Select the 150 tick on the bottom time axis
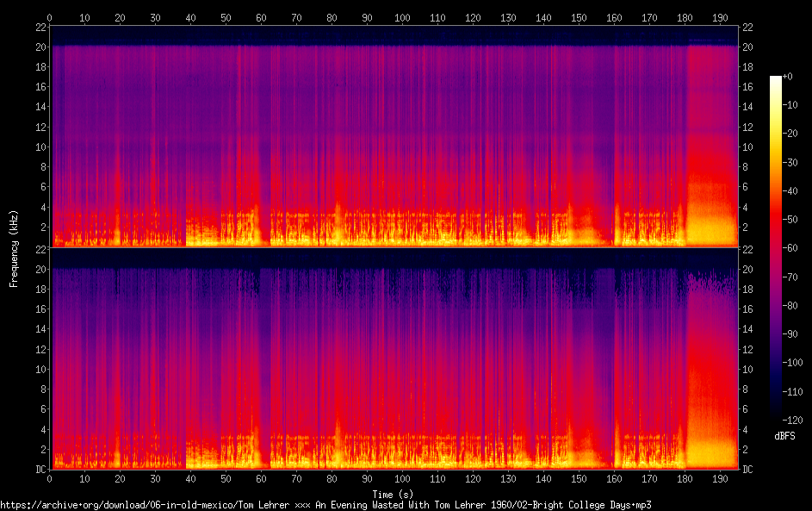The image size is (812, 511). [x=579, y=478]
